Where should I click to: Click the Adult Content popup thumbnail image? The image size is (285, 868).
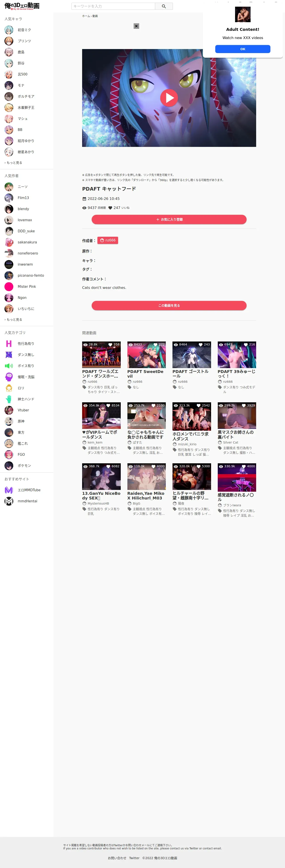click(243, 14)
